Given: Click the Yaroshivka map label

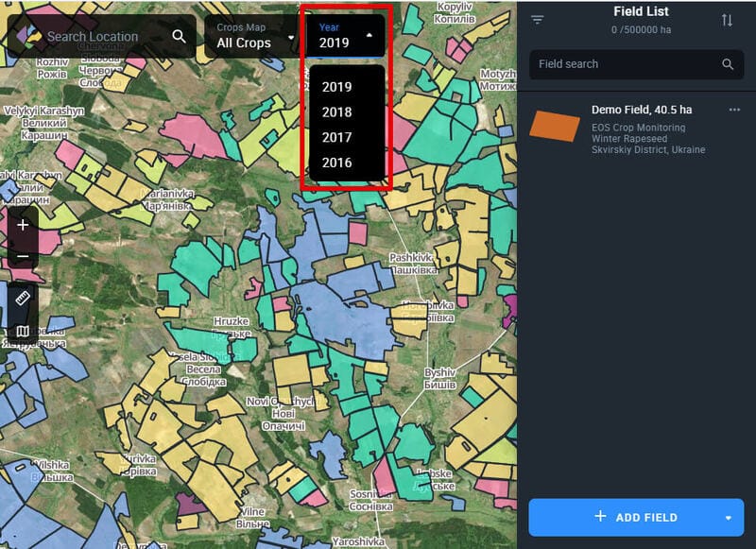Looking at the screenshot, I should [x=358, y=541].
